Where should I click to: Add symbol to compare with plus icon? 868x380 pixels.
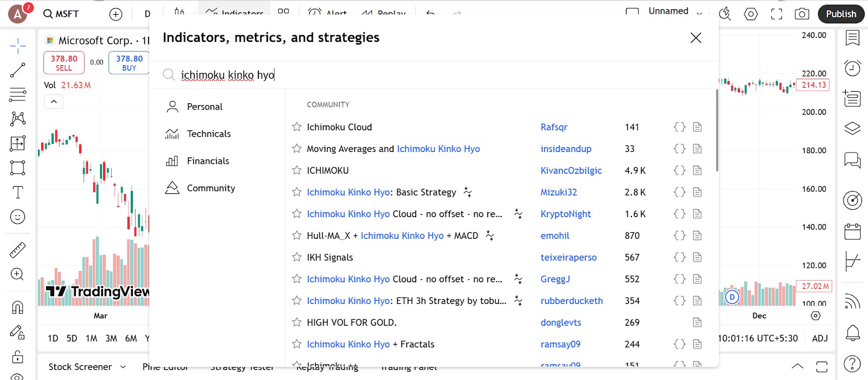point(116,15)
